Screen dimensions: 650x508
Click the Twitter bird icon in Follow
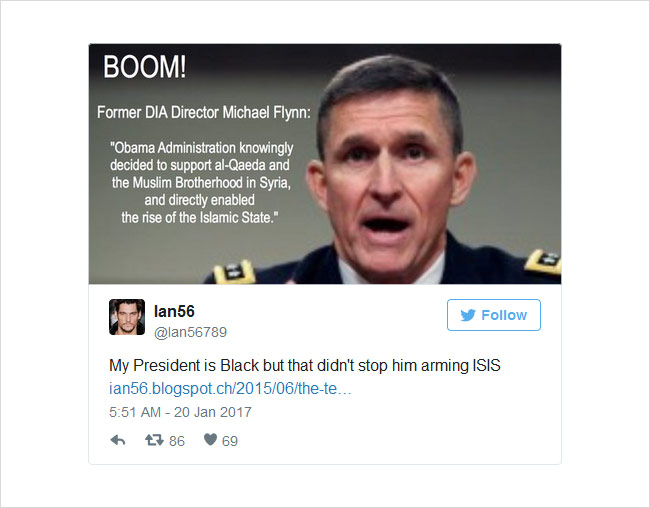468,315
